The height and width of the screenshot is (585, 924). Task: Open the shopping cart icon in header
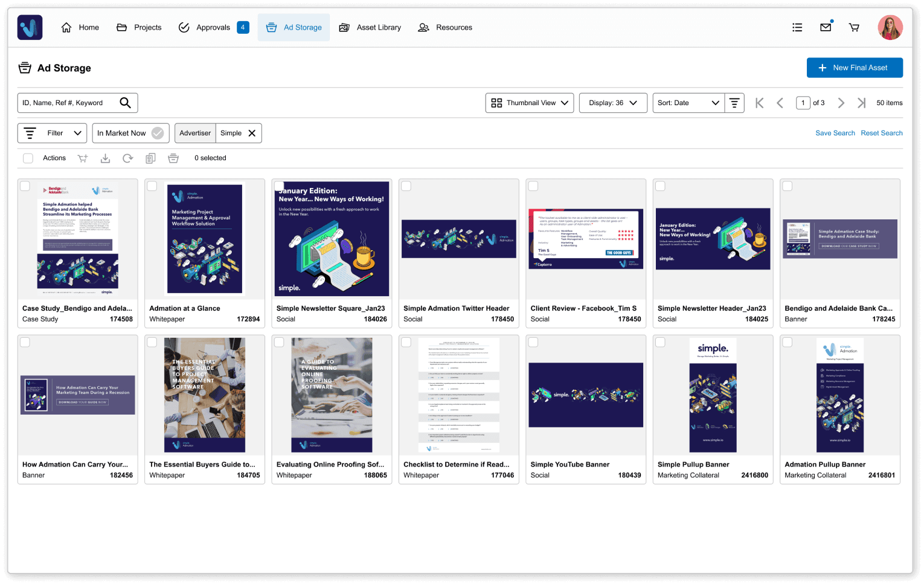point(854,27)
